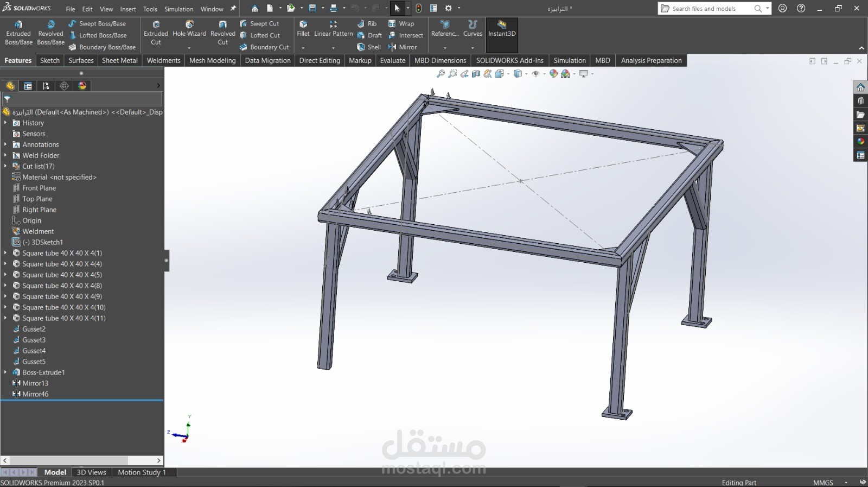Expand Square tube 40 X 40 X 4(11)
868x487 pixels.
[x=5, y=318]
